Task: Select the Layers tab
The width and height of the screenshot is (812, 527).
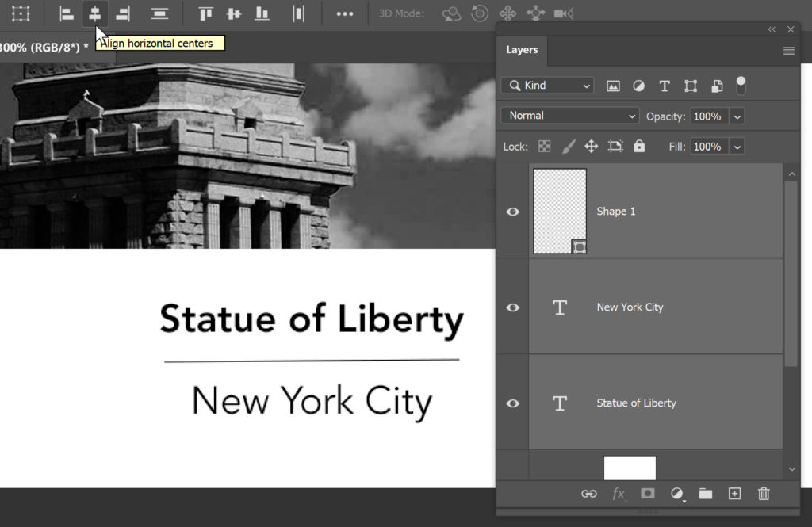Action: tap(522, 50)
